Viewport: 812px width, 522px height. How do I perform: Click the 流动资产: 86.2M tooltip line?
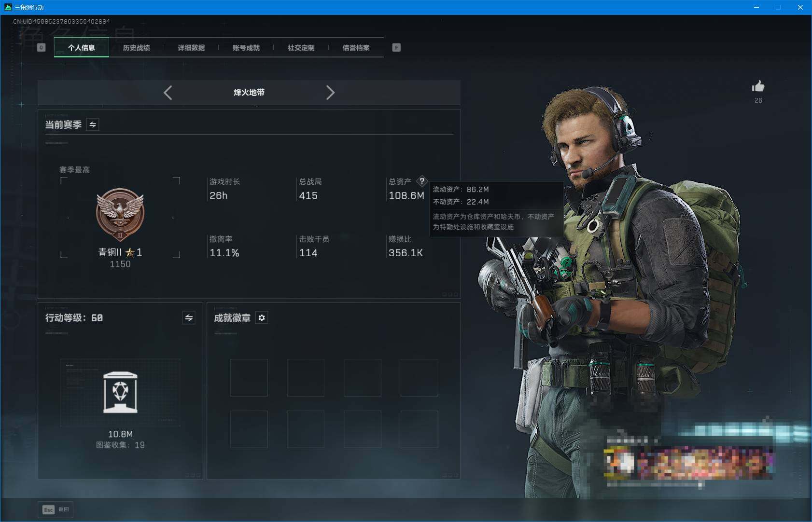pos(461,190)
